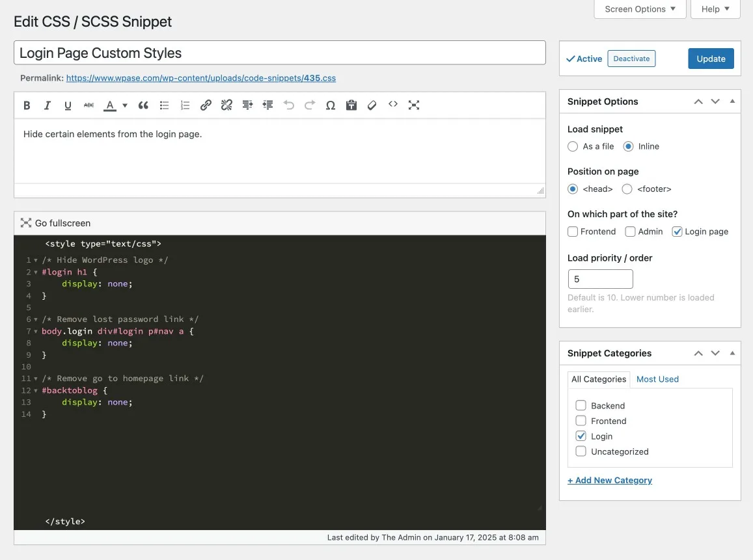Image resolution: width=753 pixels, height=560 pixels.
Task: Open the snippet permalink URL
Action: click(x=200, y=78)
